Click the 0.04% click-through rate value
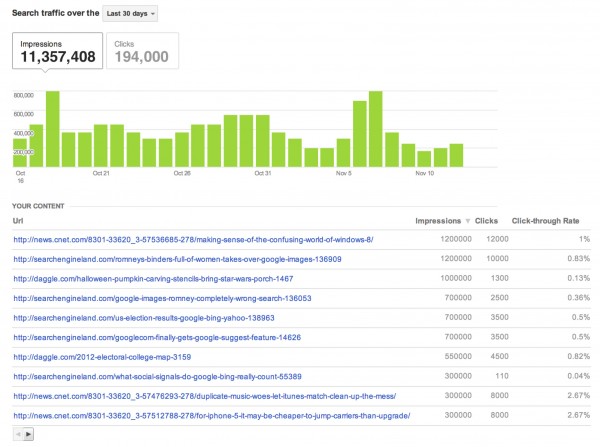 (x=579, y=376)
